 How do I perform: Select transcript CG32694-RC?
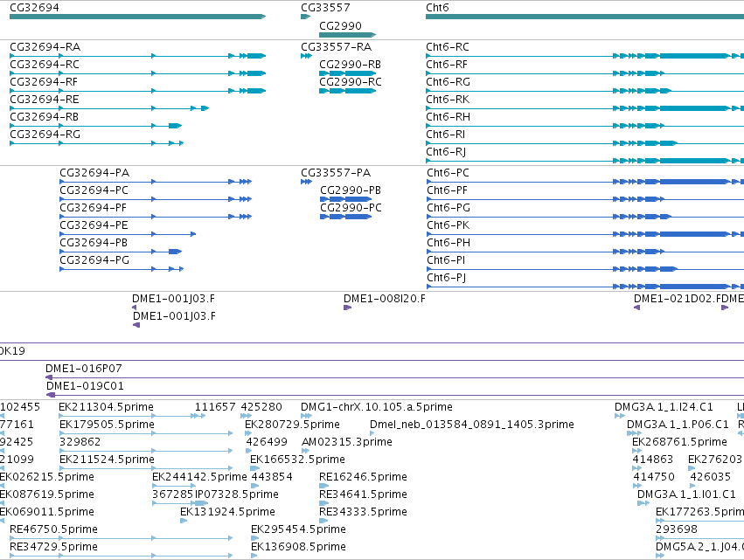point(137,73)
